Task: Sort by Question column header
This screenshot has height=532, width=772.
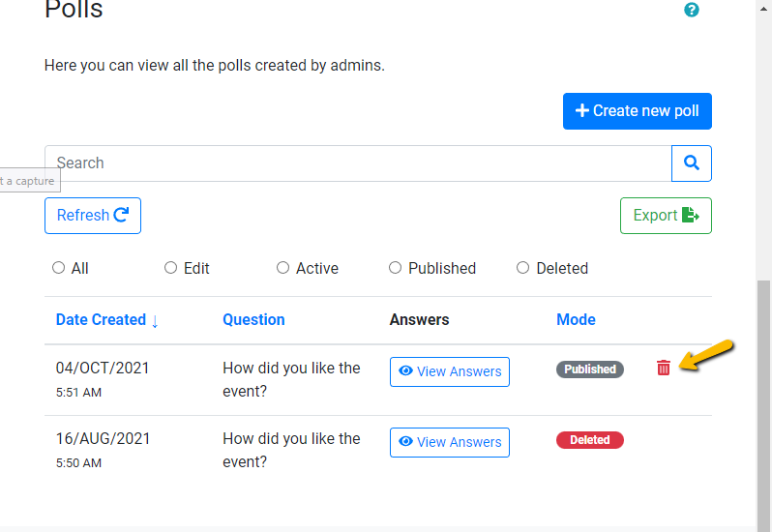Action: pos(253,320)
